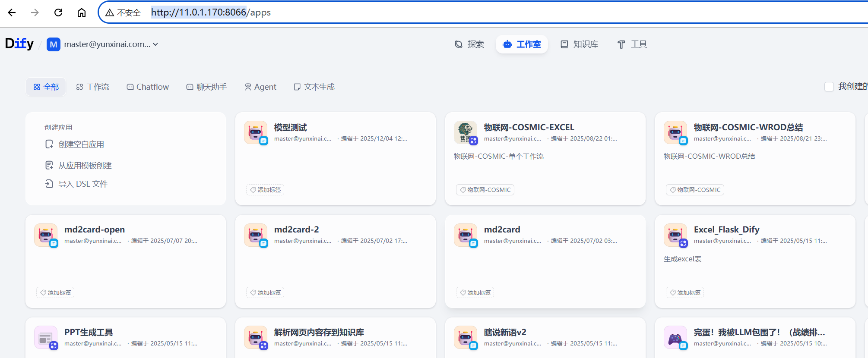Open the 解析网页内容存到知识库 app title
The image size is (868, 358).
pos(319,332)
